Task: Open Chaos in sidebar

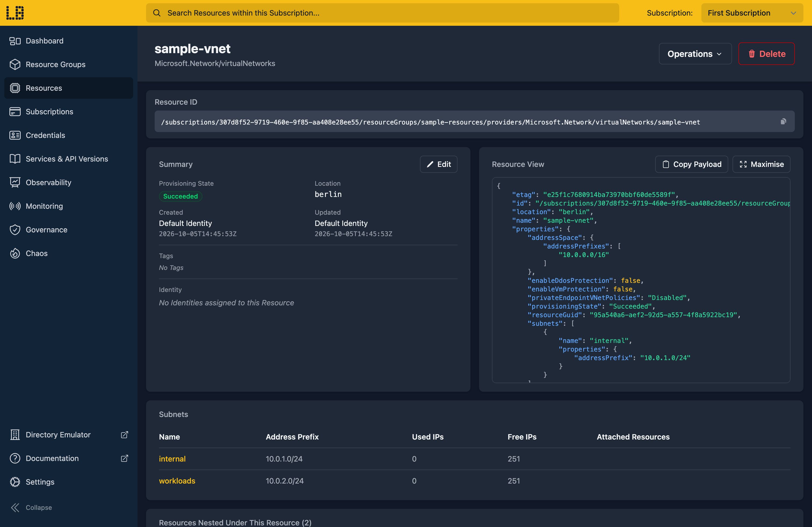Action: tap(68, 253)
